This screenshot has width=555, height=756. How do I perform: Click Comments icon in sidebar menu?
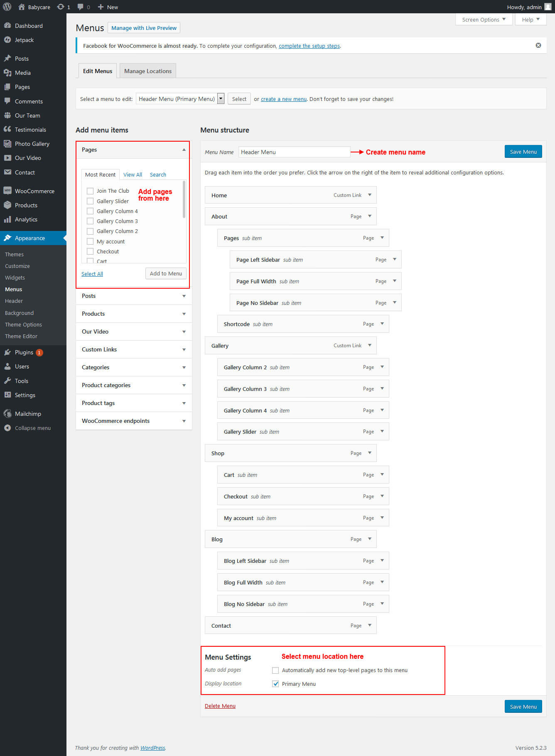tap(7, 101)
